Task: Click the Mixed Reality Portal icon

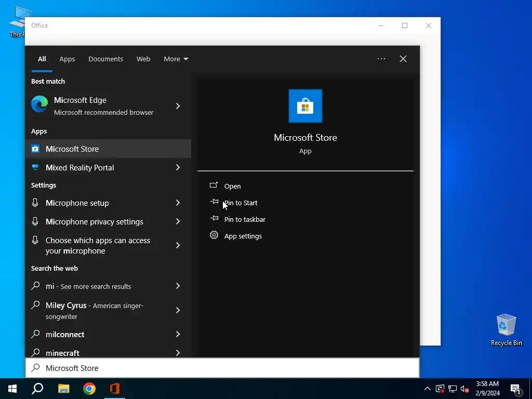Action: (x=35, y=167)
